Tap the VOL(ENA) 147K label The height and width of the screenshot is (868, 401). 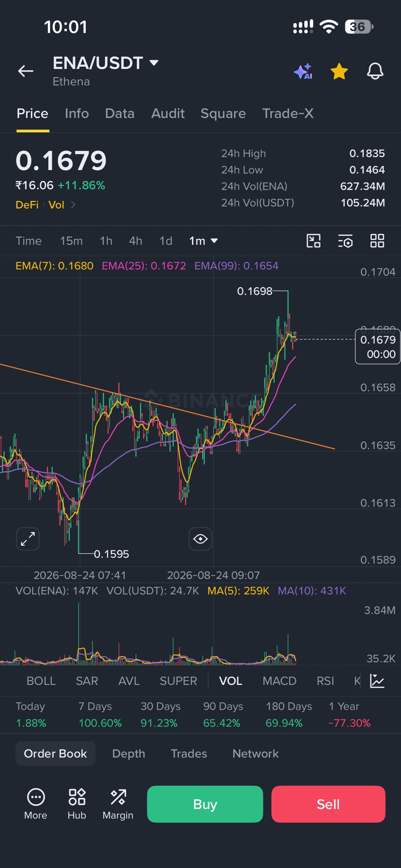(57, 591)
